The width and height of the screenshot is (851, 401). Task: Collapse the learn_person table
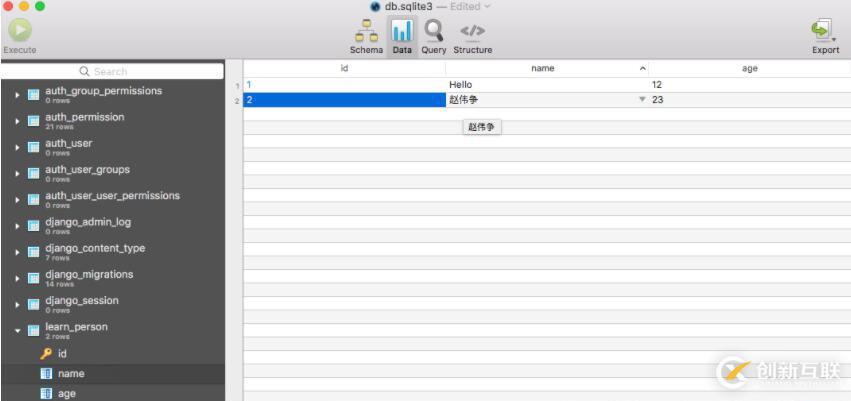point(17,330)
